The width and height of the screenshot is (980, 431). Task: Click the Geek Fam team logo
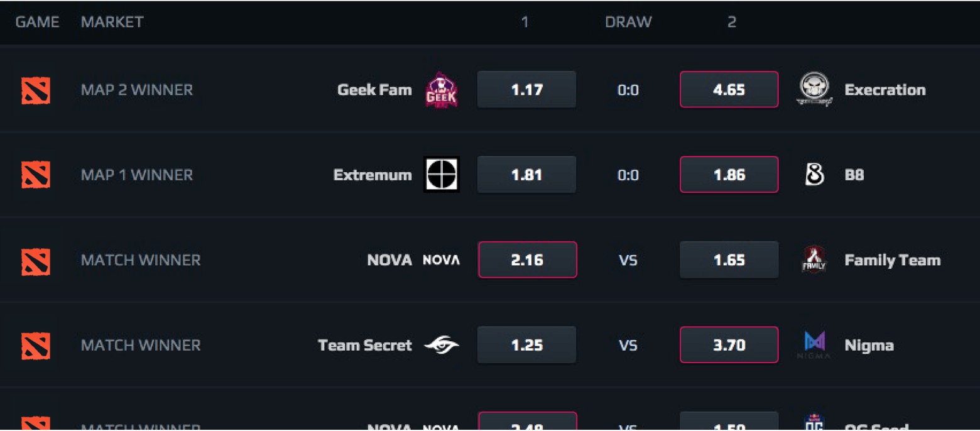click(442, 90)
